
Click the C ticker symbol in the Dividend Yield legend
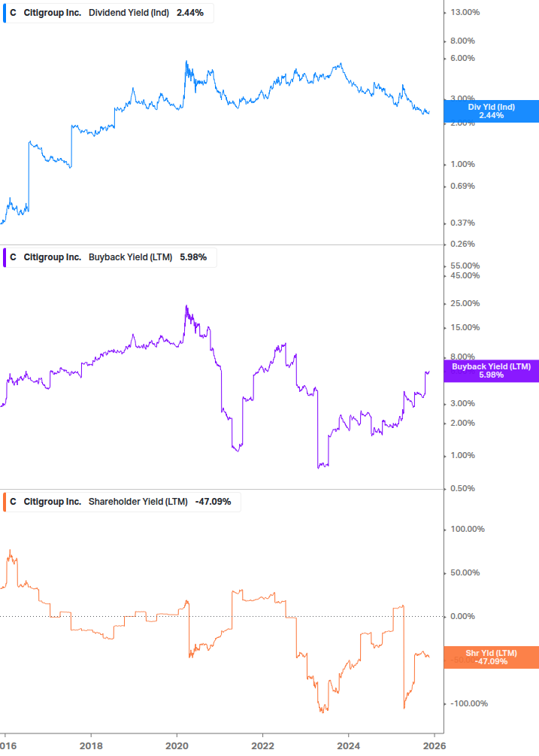point(13,13)
